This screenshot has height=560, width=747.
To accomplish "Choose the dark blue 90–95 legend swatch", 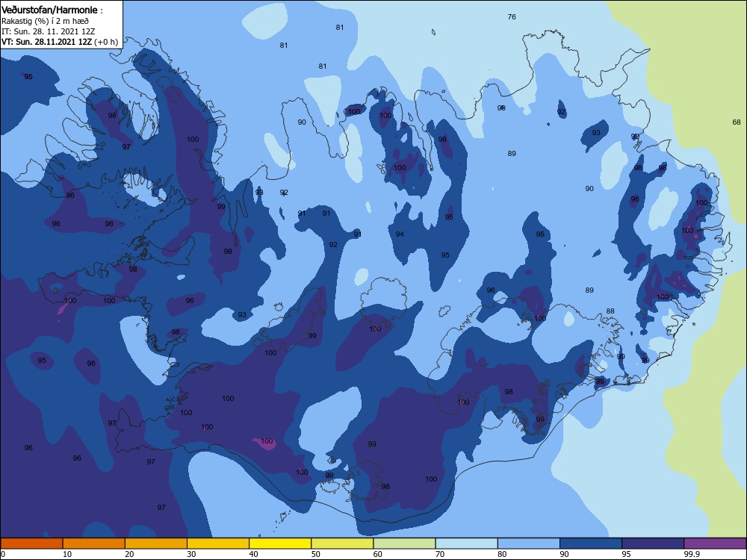I will (591, 544).
